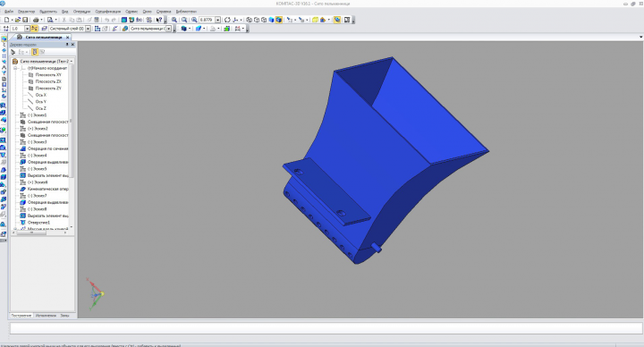
Task: Switch display to wireframe mode
Action: 250,20
